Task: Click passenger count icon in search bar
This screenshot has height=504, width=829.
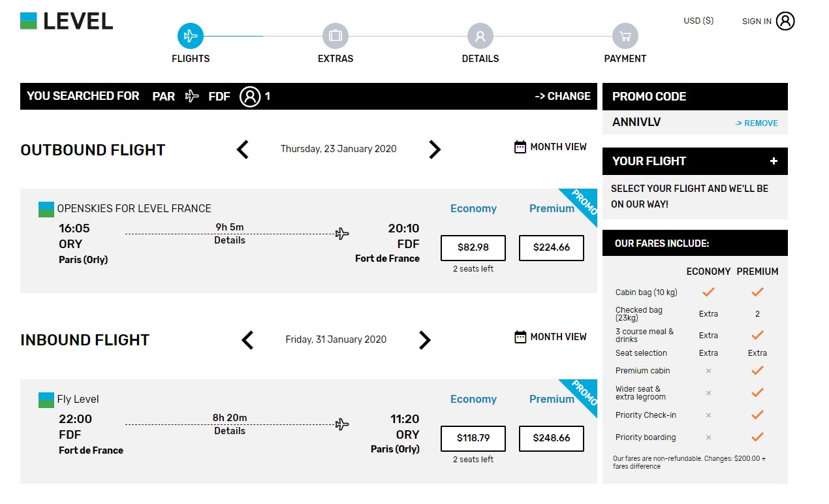Action: (250, 97)
